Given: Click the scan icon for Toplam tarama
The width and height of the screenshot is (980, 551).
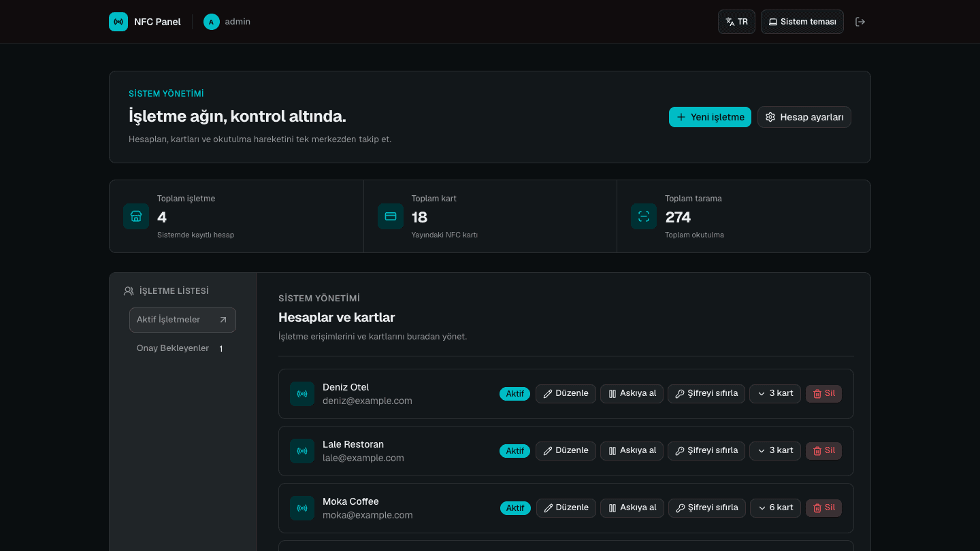Looking at the screenshot, I should 644,216.
